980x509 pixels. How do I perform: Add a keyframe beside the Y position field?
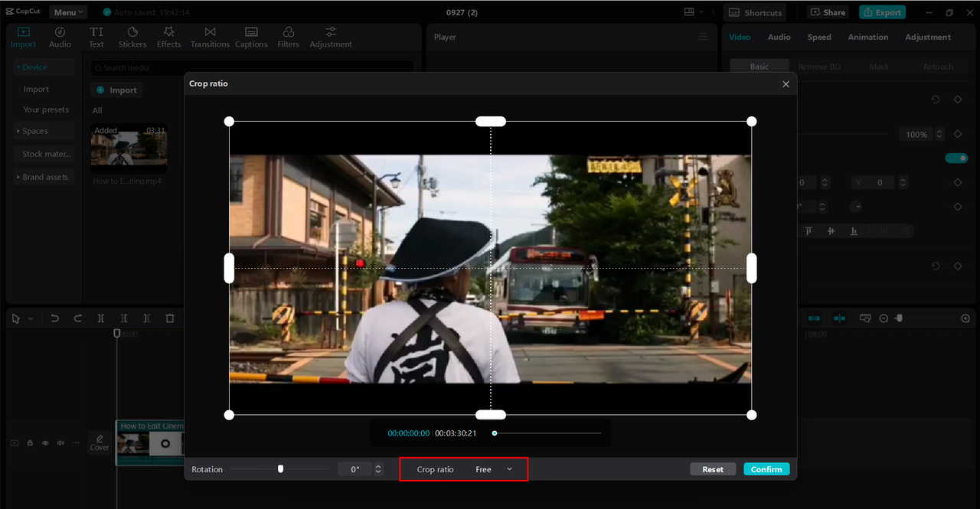click(958, 183)
